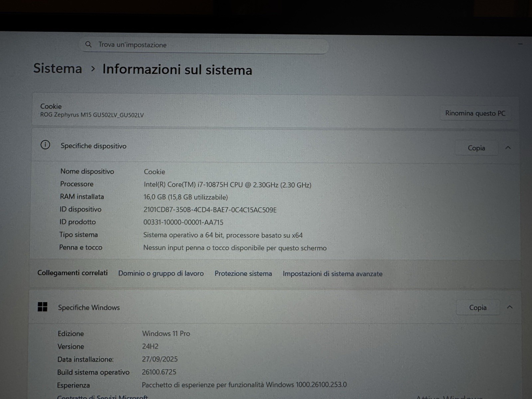Collapse the Specifiche Windows section chevron

click(510, 307)
